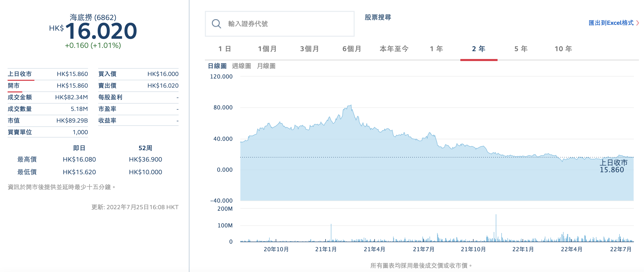Image resolution: width=644 pixels, height=272 pixels.
Task: Click the arrow beside Excel export
Action: (638, 23)
